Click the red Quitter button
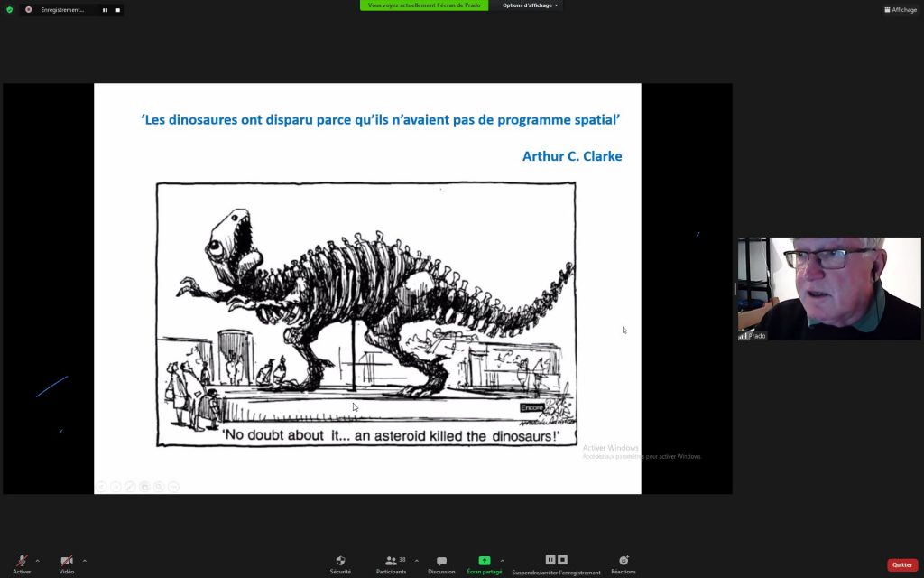The image size is (924, 578). point(902,565)
